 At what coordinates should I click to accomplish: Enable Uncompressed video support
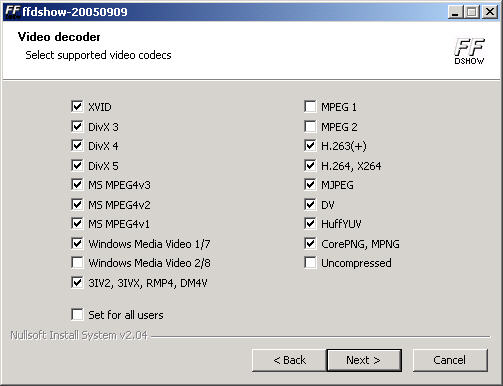pos(310,263)
